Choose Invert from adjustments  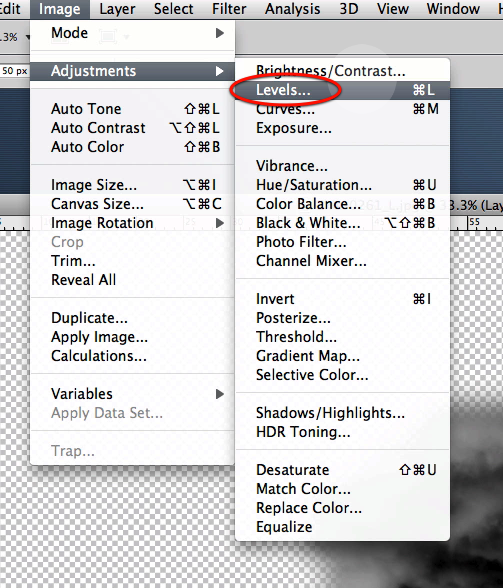pyautogui.click(x=342, y=299)
